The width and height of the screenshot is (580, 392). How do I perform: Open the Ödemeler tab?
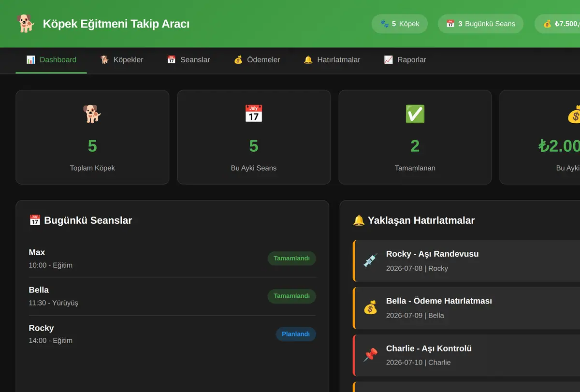pyautogui.click(x=257, y=60)
